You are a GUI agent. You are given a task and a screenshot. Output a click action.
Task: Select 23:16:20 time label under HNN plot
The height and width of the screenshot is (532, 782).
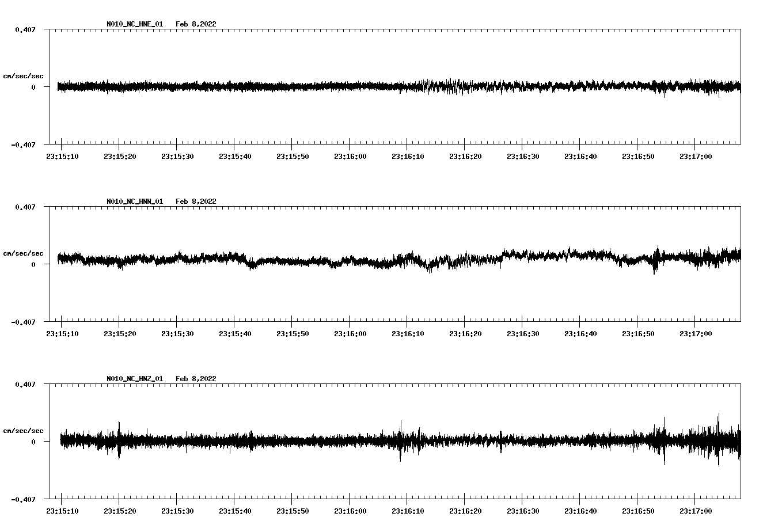pos(465,334)
